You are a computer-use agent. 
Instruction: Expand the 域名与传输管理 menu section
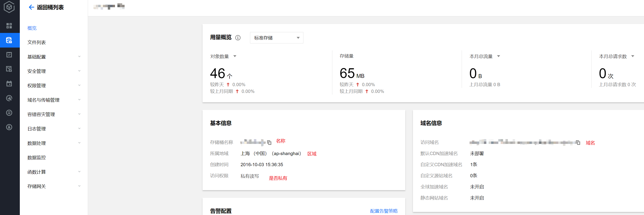pyautogui.click(x=54, y=100)
